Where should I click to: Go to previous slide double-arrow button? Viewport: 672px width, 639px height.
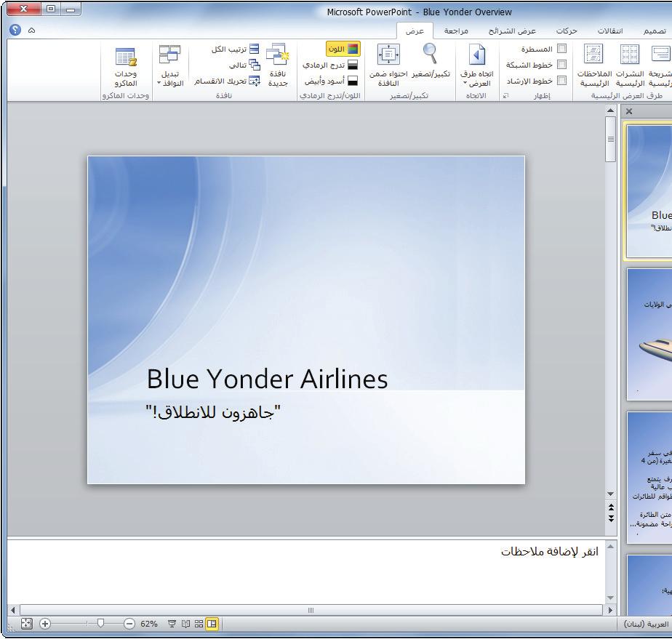(x=611, y=507)
